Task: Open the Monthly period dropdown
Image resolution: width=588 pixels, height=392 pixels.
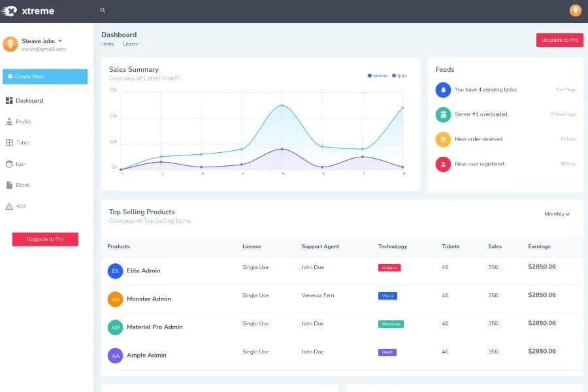Action: pos(557,214)
